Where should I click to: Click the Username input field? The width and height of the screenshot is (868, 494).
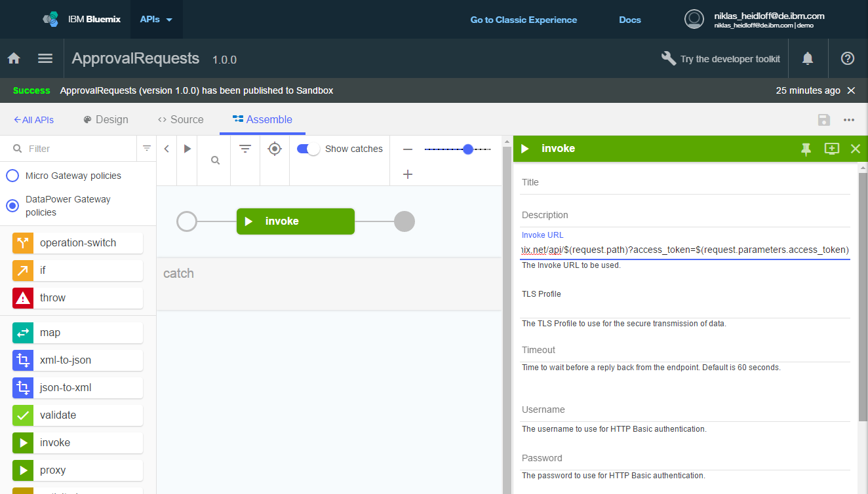pos(686,410)
